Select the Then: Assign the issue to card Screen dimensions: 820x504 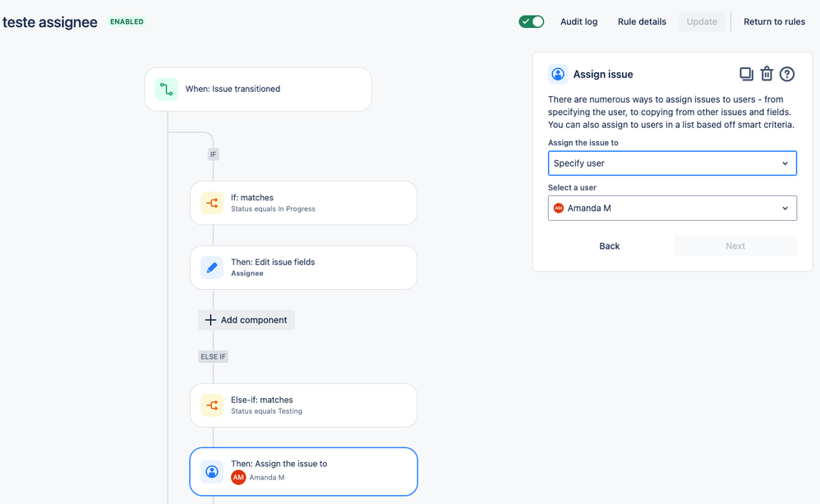click(x=304, y=472)
